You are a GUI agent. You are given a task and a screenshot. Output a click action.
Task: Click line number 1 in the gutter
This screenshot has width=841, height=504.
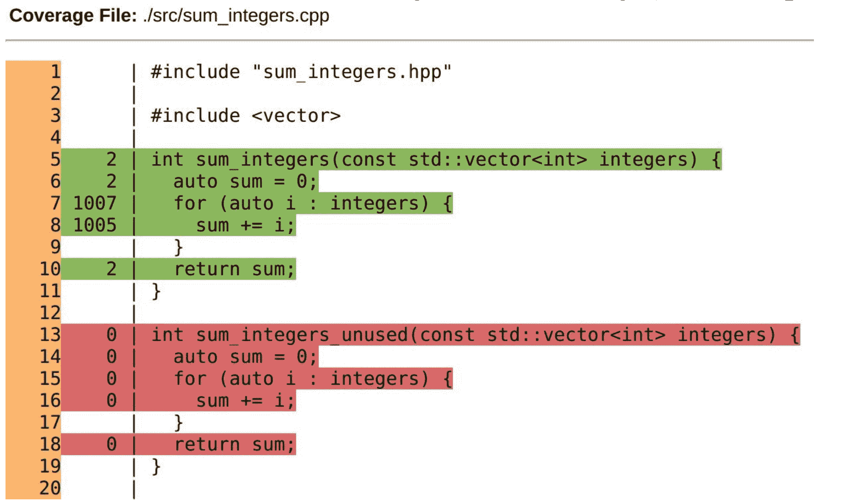pyautogui.click(x=55, y=72)
